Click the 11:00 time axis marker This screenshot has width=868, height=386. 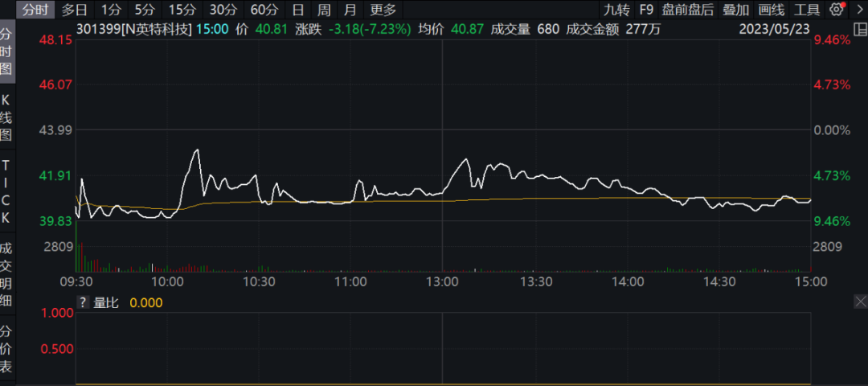351,282
